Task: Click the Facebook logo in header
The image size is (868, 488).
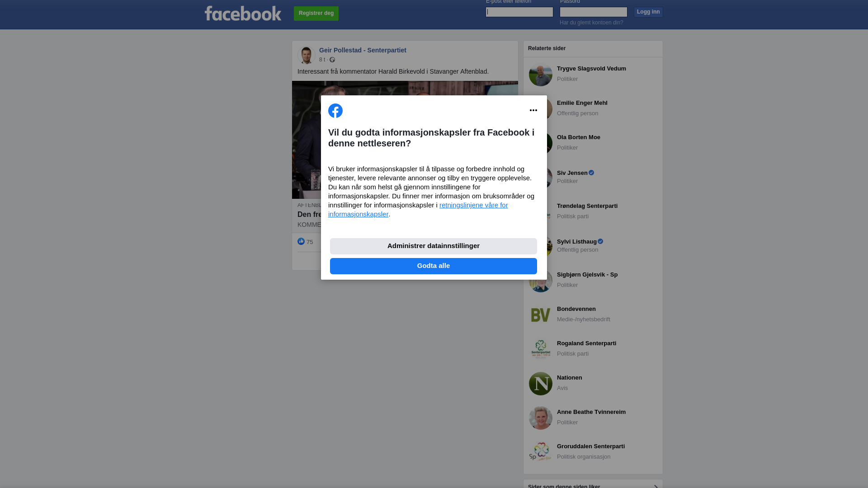Action: [243, 14]
